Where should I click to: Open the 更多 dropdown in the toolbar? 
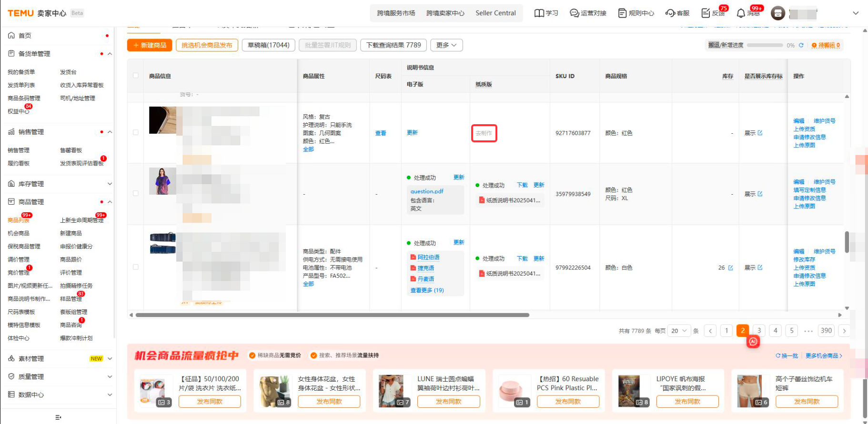(446, 45)
